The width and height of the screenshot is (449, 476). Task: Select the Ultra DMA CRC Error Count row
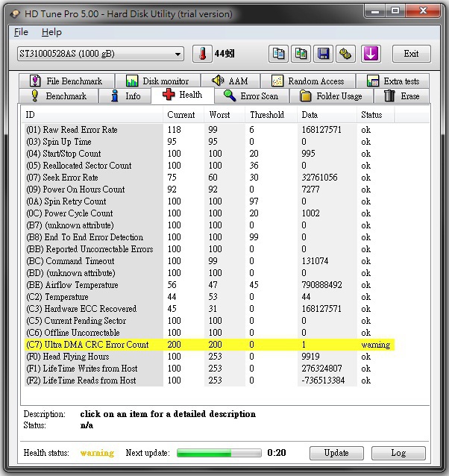(x=210, y=345)
